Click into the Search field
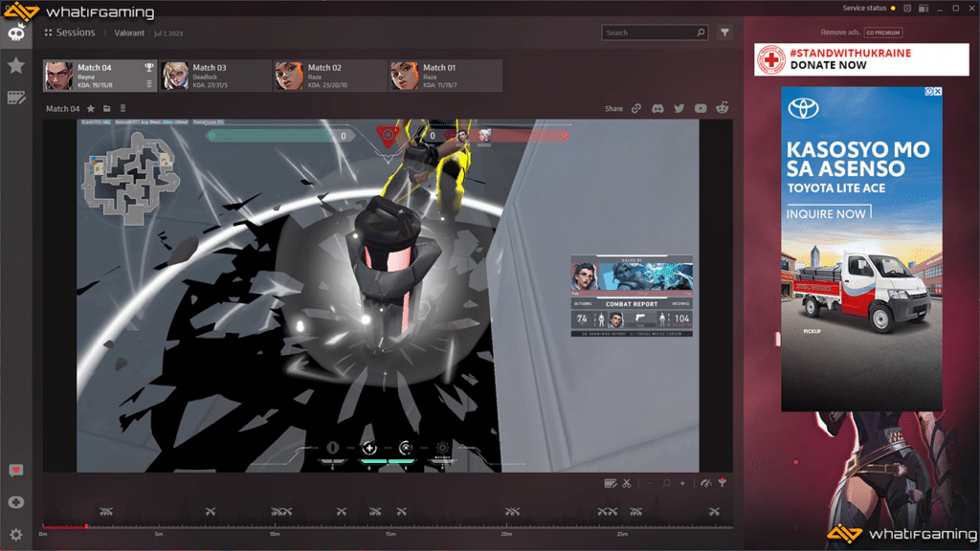 click(655, 33)
